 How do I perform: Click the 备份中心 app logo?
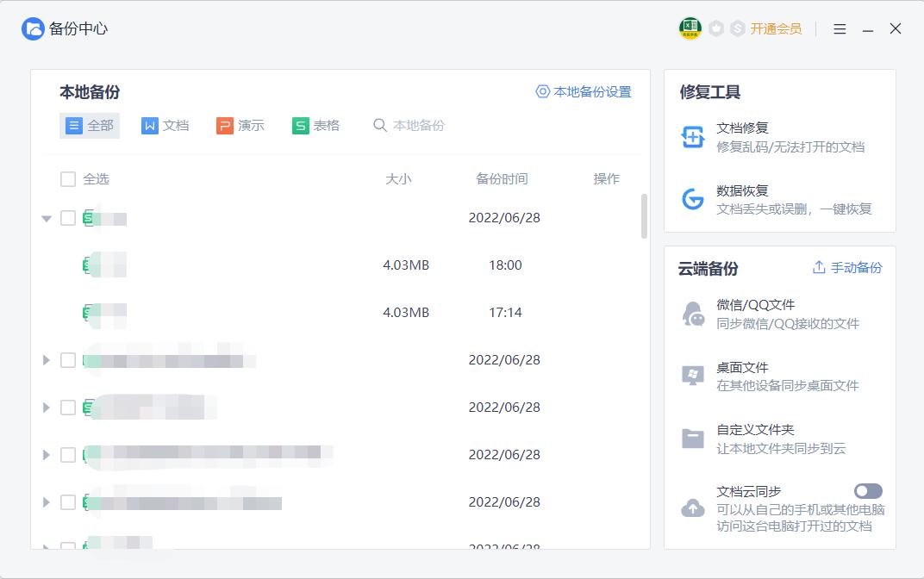(x=31, y=28)
